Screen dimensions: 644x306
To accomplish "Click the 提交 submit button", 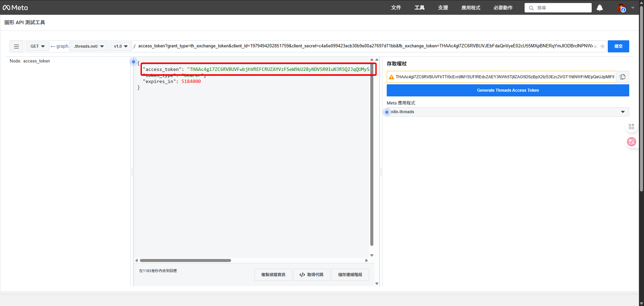I will [x=619, y=46].
